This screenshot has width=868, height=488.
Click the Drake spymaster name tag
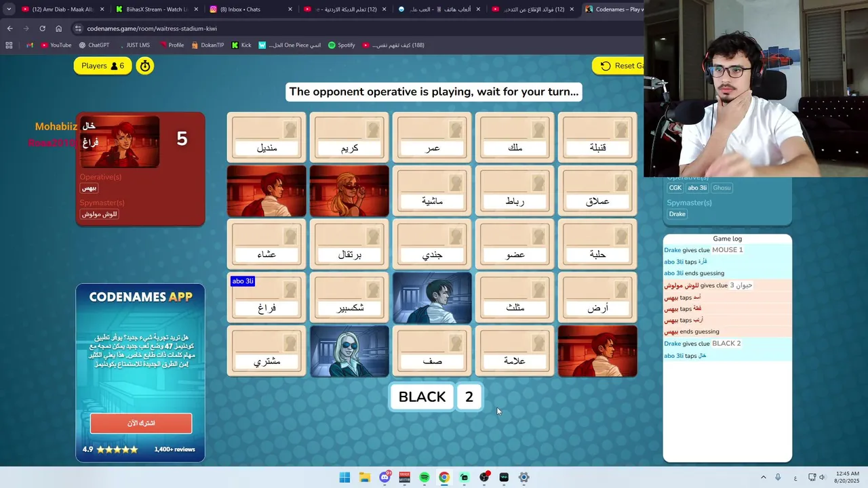pyautogui.click(x=677, y=213)
